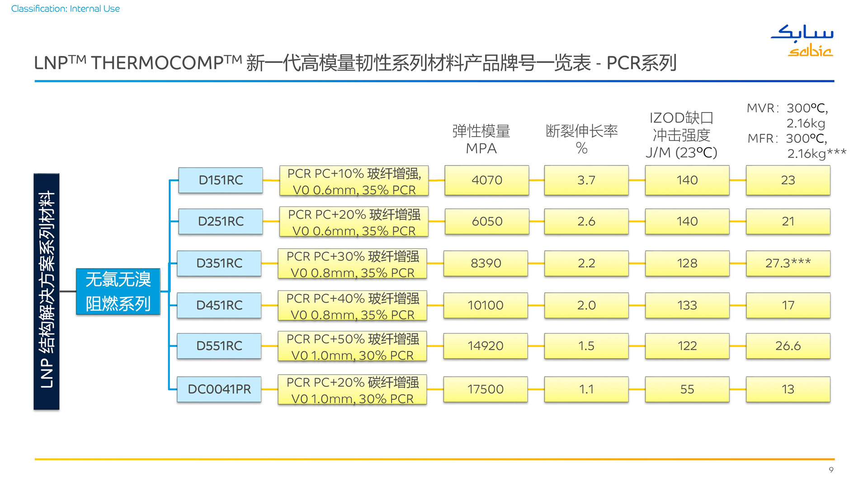Click IZOD value 122
868x488 pixels.
point(687,346)
